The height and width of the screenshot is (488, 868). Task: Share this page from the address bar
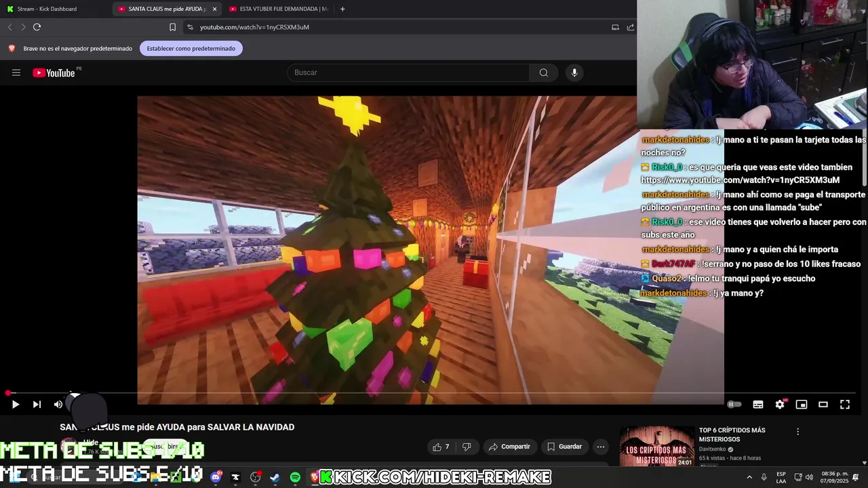(631, 27)
